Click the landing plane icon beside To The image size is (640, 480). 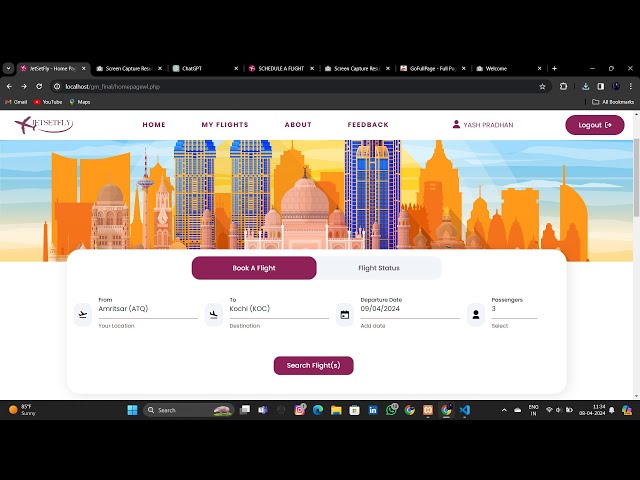(x=214, y=315)
